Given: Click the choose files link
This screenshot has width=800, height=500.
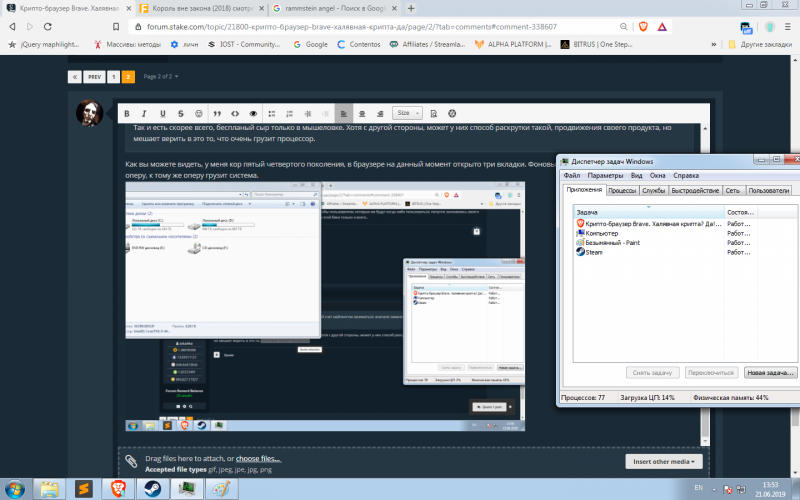Looking at the screenshot, I should (258, 458).
